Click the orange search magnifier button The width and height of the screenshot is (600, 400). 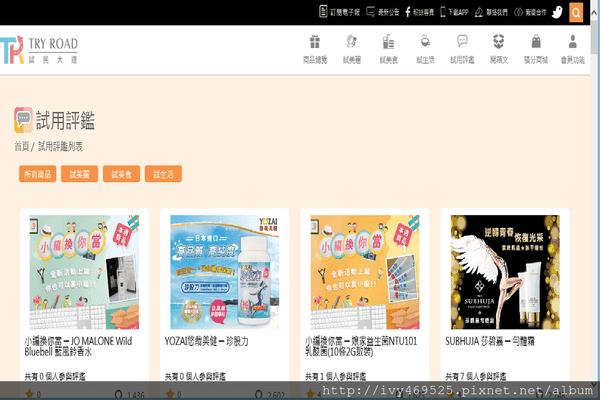576,12
